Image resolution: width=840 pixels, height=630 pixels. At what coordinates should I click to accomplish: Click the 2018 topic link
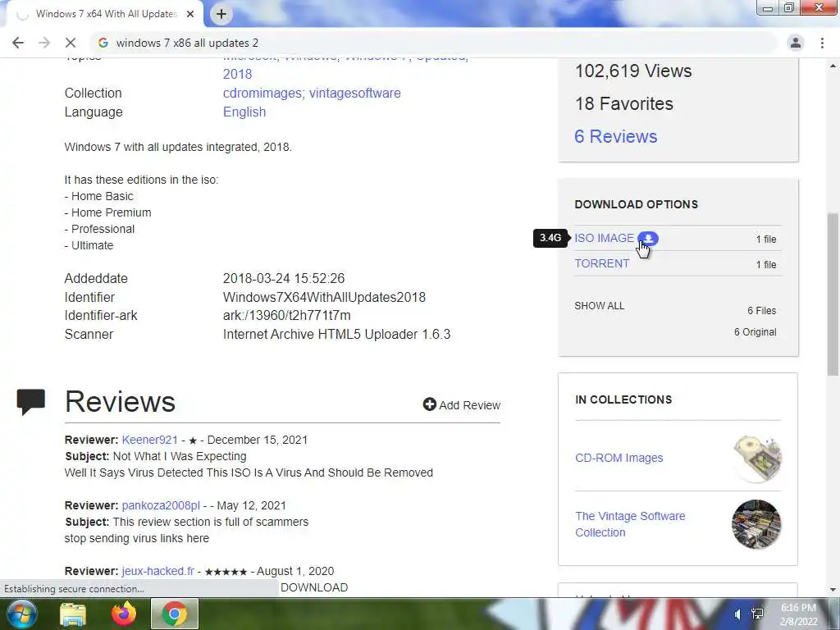coord(237,74)
